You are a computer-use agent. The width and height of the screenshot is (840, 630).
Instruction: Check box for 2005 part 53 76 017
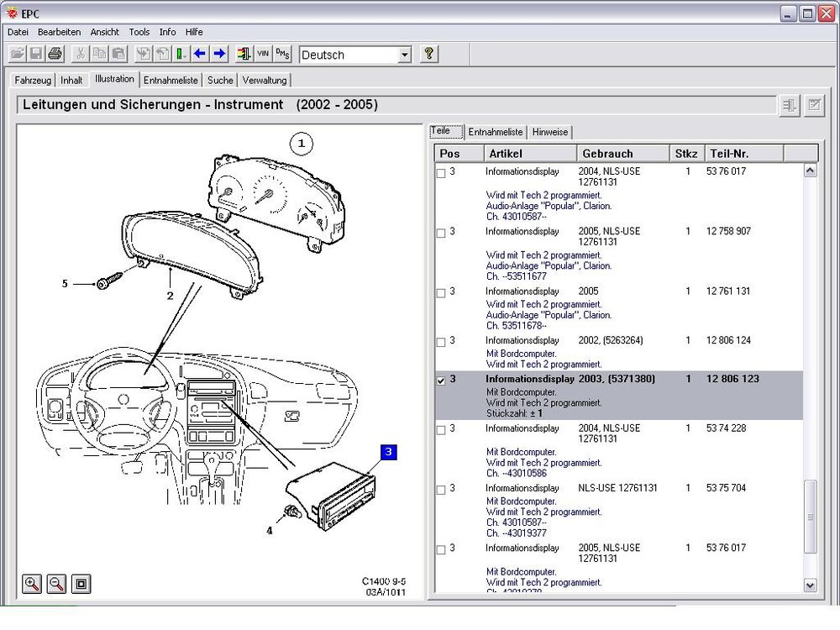click(x=441, y=549)
